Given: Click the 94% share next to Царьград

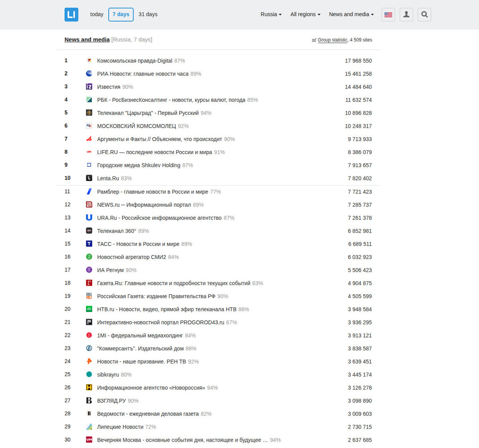Looking at the screenshot, I should click(x=206, y=113).
